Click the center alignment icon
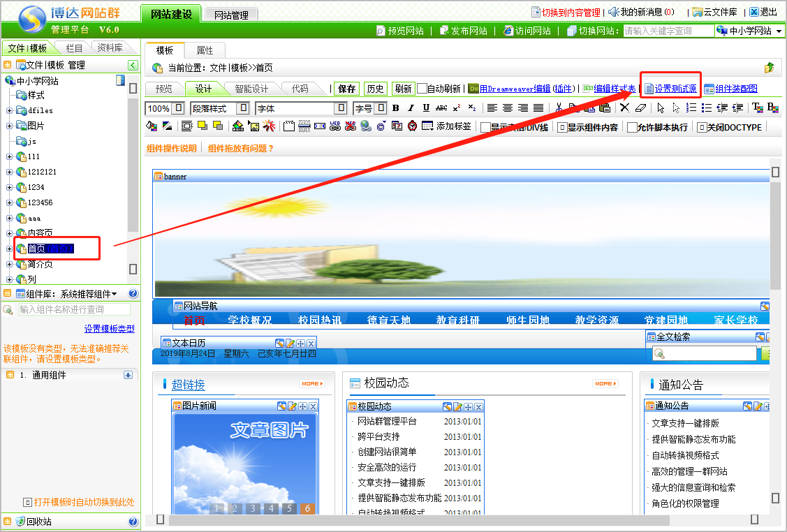This screenshot has height=532, width=787. pyautogui.click(x=508, y=108)
